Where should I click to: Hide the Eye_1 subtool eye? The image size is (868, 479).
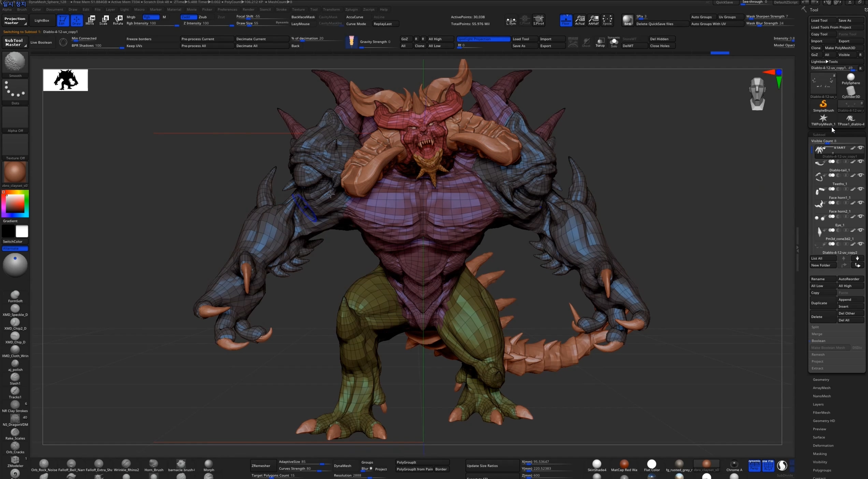pos(860,216)
